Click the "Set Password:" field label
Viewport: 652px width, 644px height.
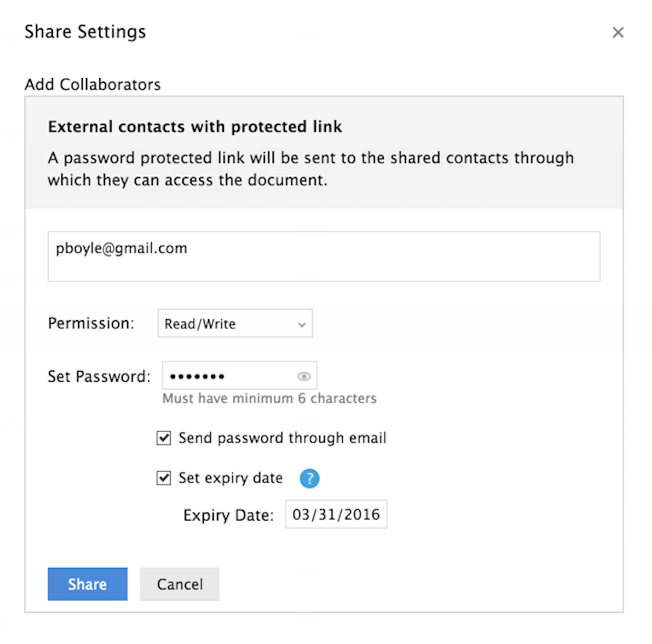click(99, 376)
